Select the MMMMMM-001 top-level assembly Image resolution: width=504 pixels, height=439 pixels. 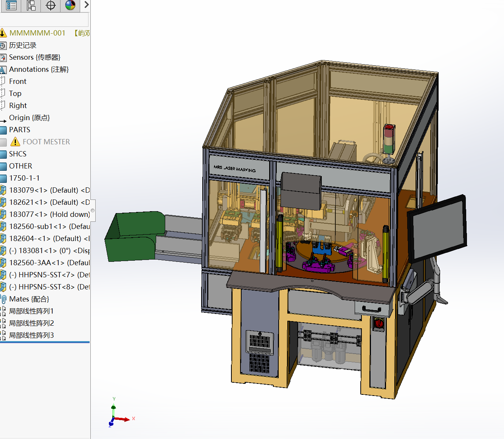coord(37,33)
